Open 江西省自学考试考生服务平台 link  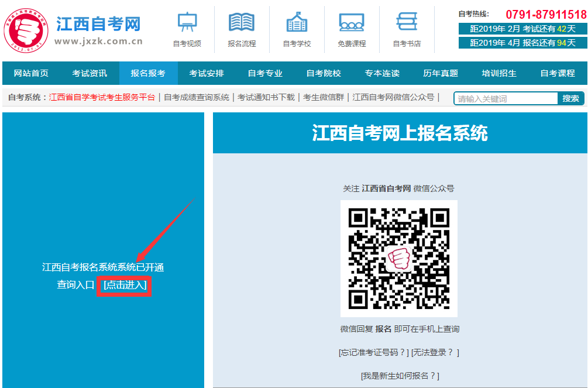102,97
